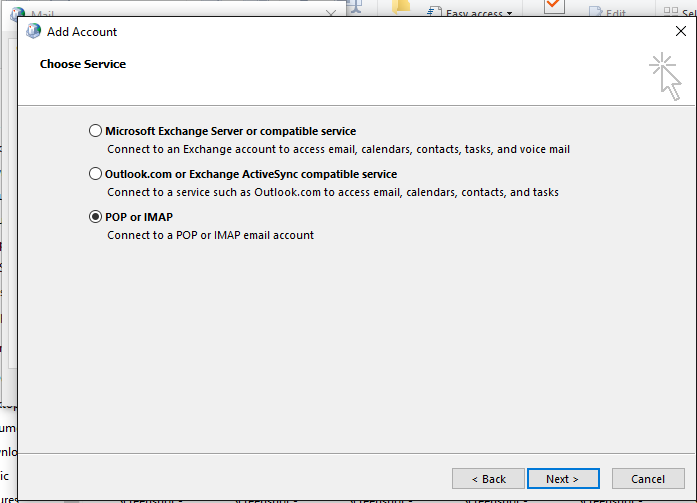Go back with the Back button

(488, 478)
